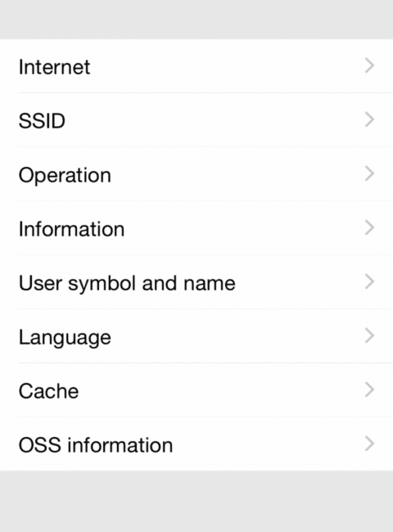Viewport: 393px width, 532px height.
Task: Click the chevron arrow next to Operation
Action: [369, 174]
